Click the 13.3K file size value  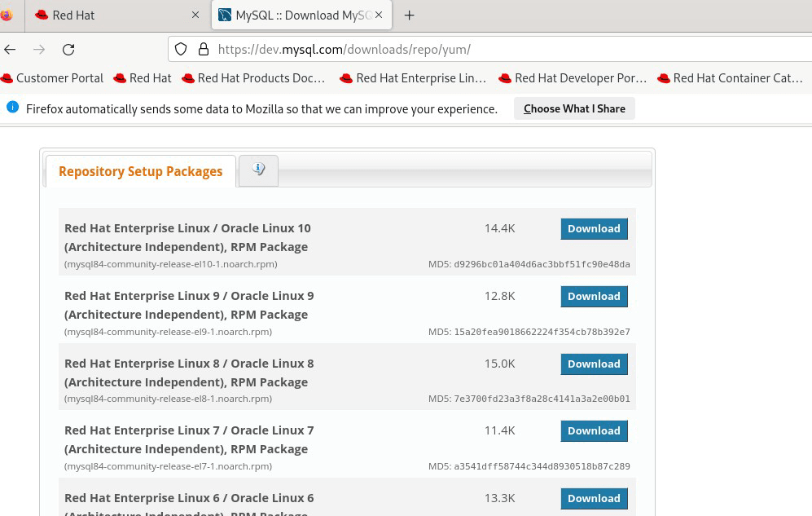tap(500, 498)
